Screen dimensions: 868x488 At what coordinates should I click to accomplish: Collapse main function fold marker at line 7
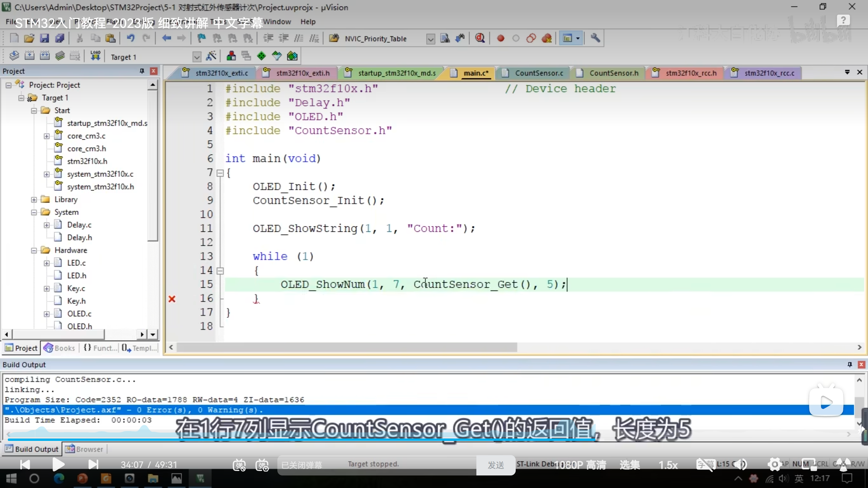pos(220,173)
